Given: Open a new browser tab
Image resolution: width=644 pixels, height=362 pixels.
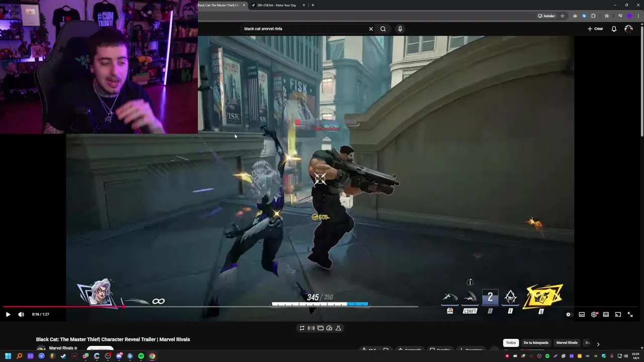Looking at the screenshot, I should pos(312,5).
